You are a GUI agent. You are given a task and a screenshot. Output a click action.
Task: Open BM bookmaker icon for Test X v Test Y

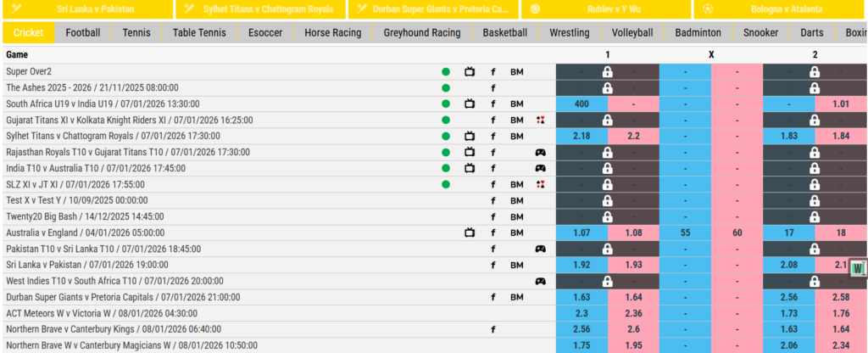(x=516, y=200)
